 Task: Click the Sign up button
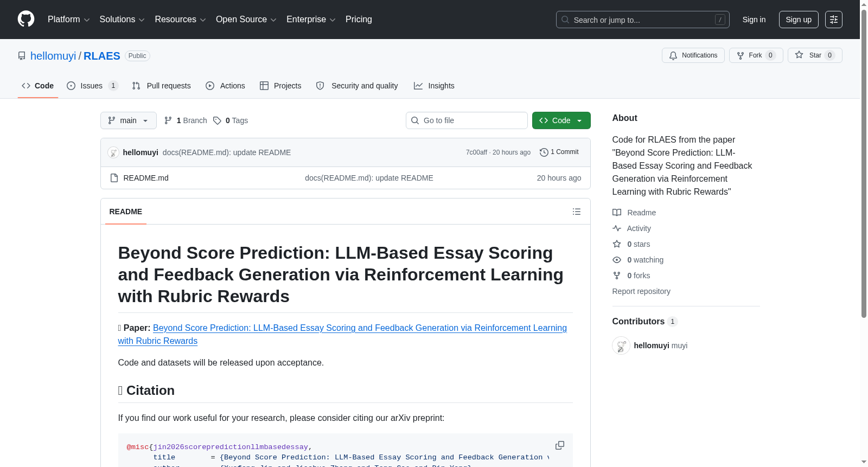pyautogui.click(x=799, y=20)
